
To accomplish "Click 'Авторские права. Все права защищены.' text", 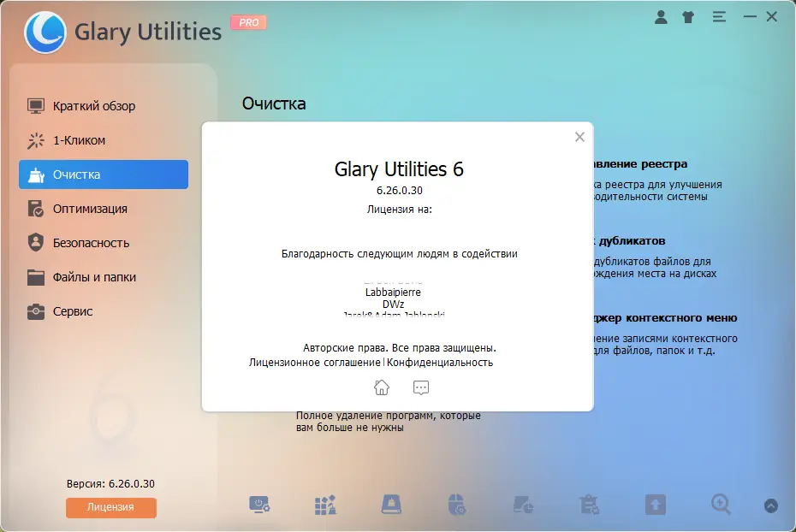I will 400,348.
